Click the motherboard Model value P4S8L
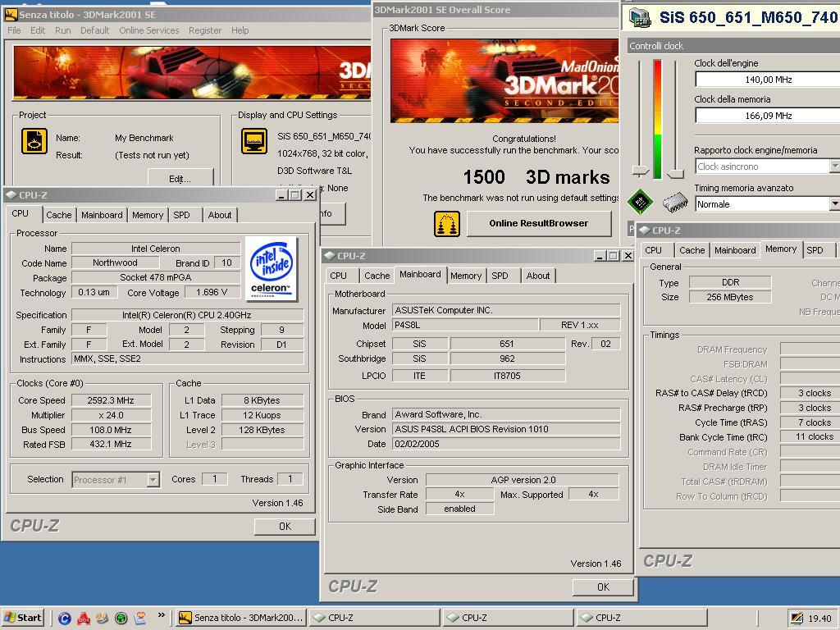This screenshot has width=840, height=630. [465, 325]
